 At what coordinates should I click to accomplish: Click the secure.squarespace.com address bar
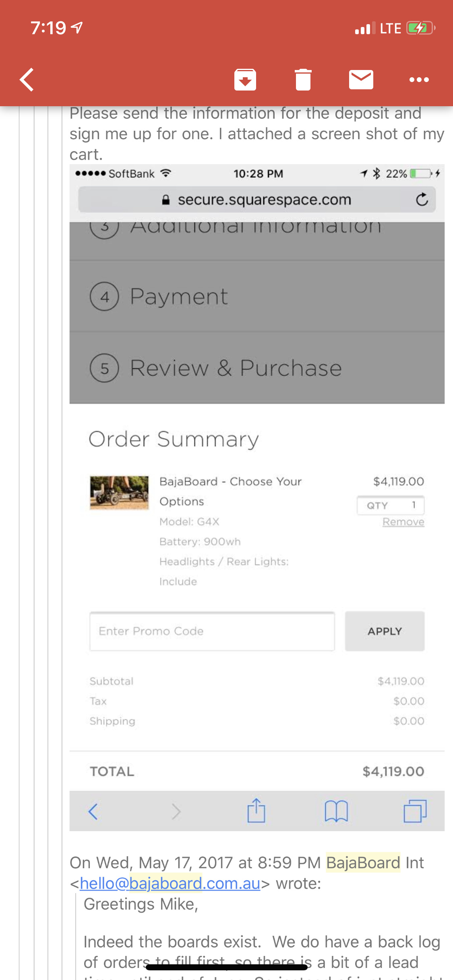[257, 200]
